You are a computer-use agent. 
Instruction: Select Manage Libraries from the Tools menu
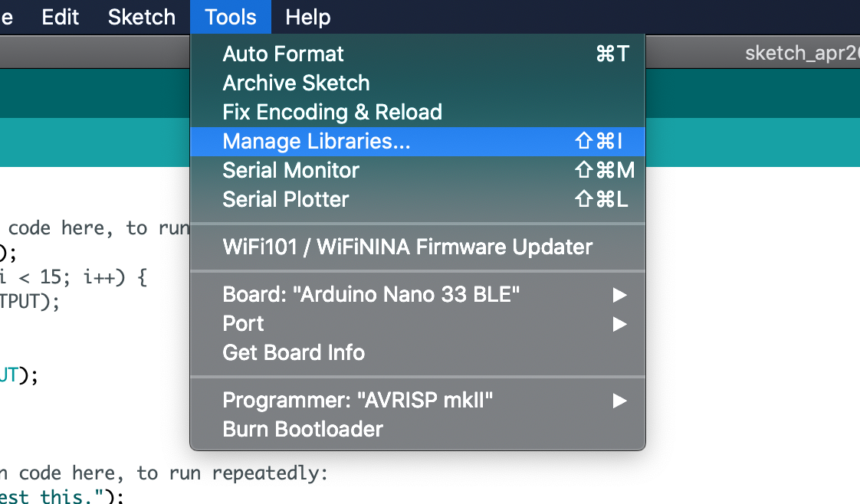[314, 141]
